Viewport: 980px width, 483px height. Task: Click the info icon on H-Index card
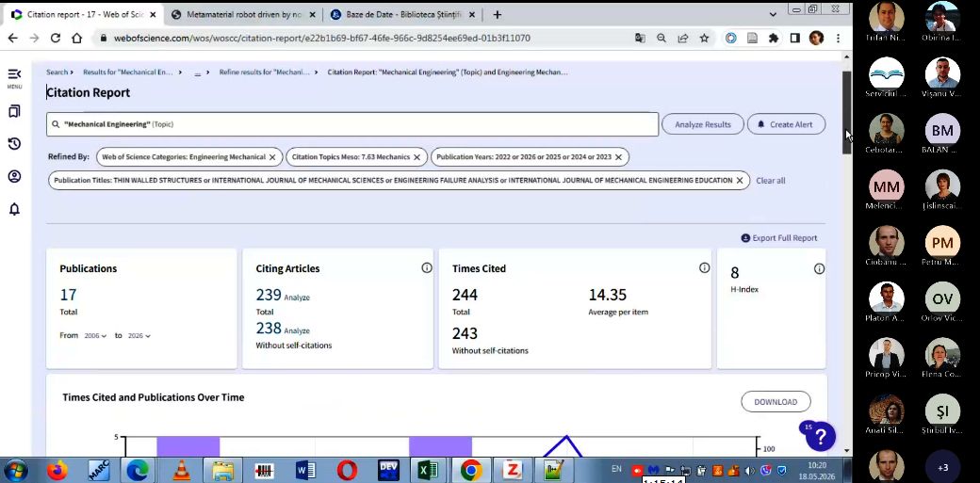pyautogui.click(x=820, y=268)
